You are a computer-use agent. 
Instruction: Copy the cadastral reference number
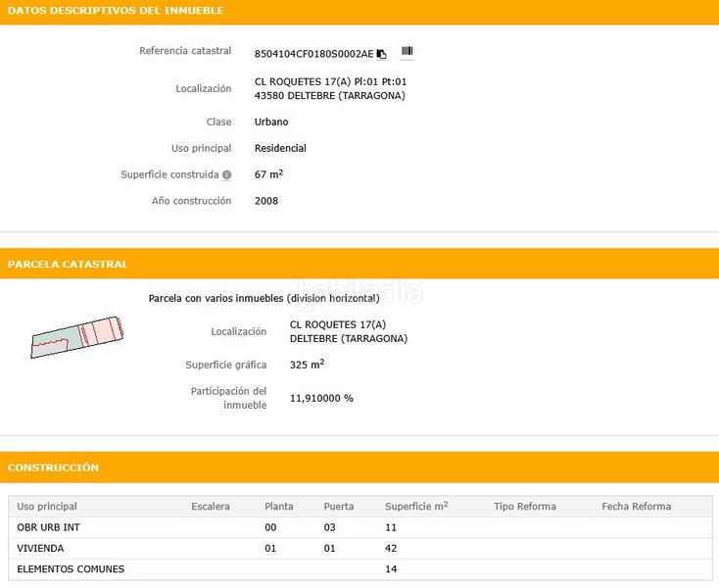tap(382, 54)
